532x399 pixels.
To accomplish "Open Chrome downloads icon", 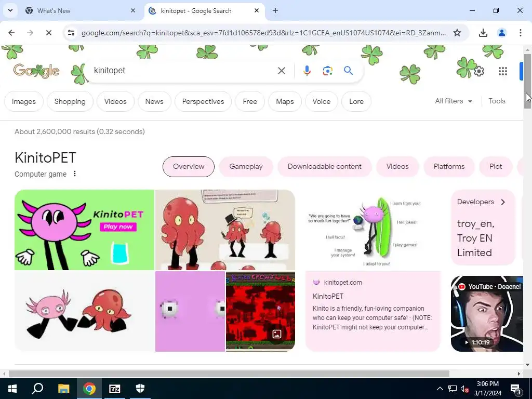I will coord(483,33).
